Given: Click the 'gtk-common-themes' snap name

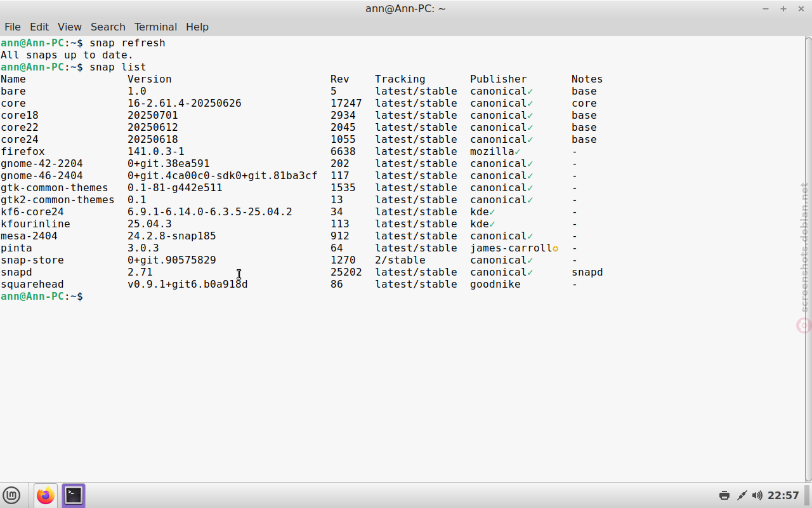Looking at the screenshot, I should (x=55, y=187).
